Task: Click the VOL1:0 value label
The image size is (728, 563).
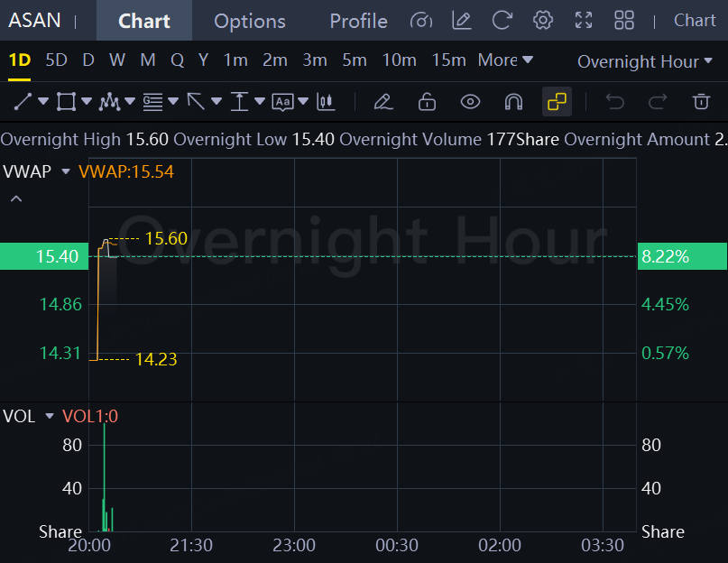Action: pos(90,416)
